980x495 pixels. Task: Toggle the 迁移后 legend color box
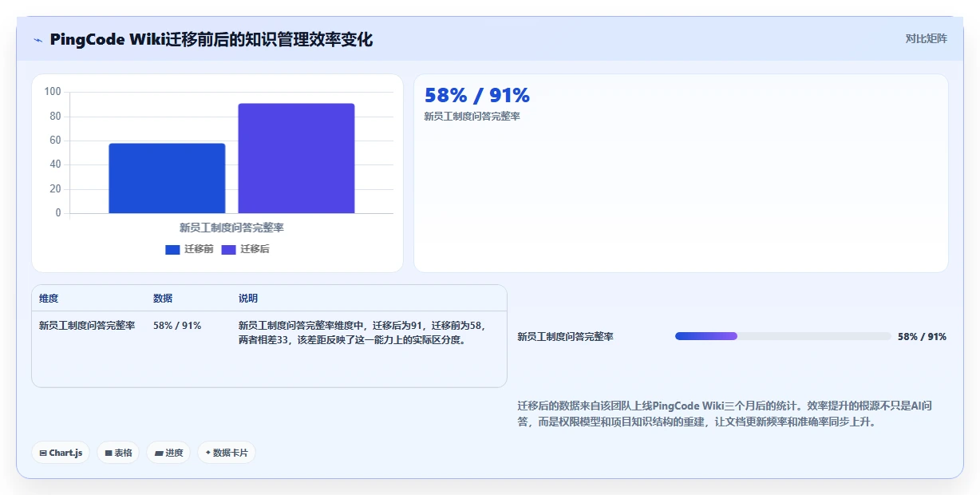pos(228,250)
